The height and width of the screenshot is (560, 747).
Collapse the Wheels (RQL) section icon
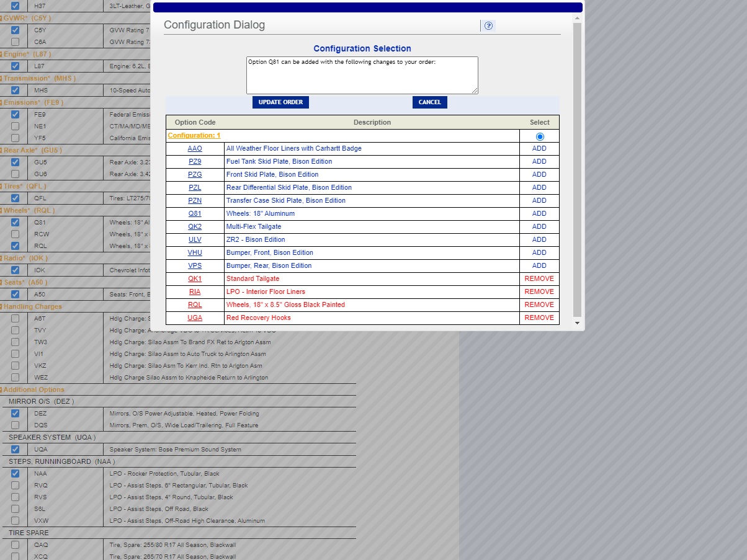click(1, 211)
